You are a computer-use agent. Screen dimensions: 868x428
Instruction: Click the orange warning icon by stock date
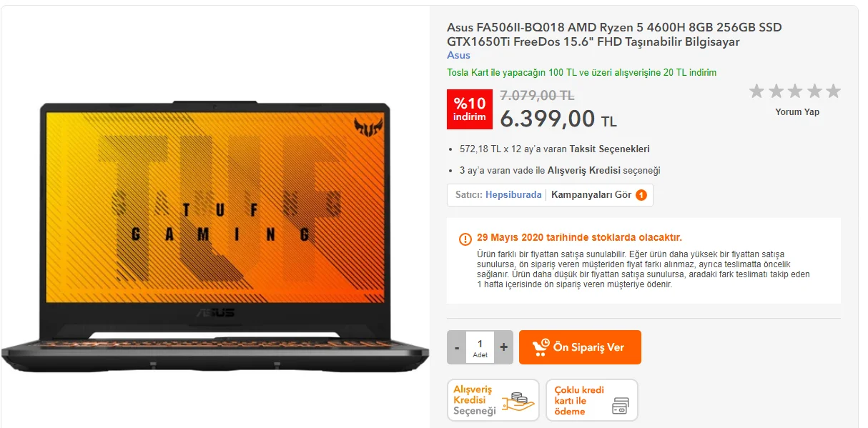[x=465, y=239]
